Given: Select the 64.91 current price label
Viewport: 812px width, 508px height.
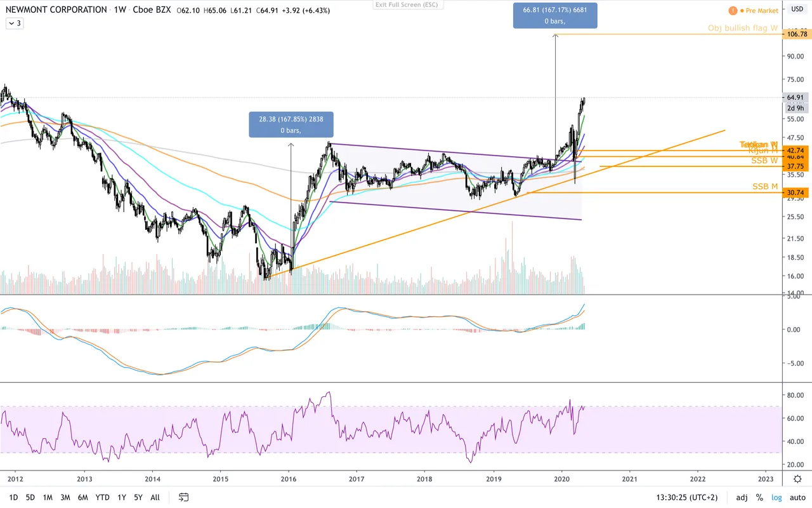Looking at the screenshot, I should point(796,97).
